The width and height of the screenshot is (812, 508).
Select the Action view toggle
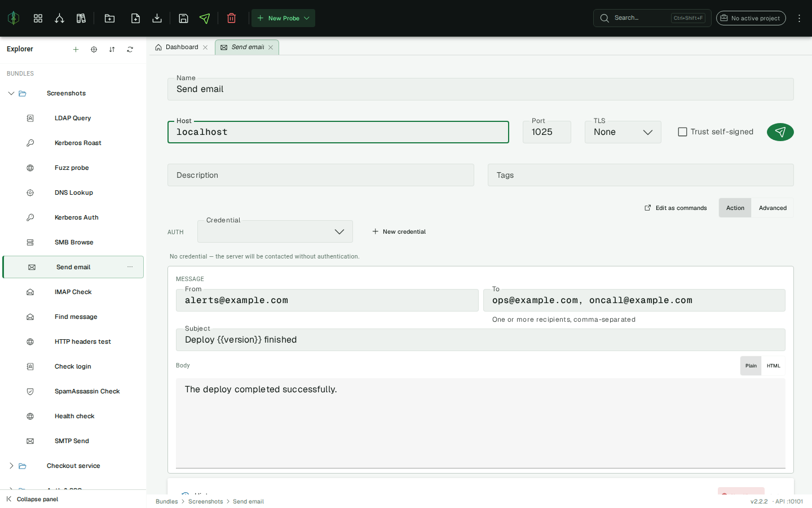coord(735,208)
